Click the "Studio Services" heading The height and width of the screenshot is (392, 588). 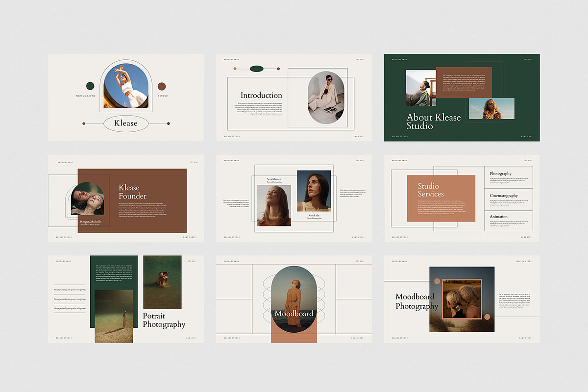pyautogui.click(x=431, y=190)
